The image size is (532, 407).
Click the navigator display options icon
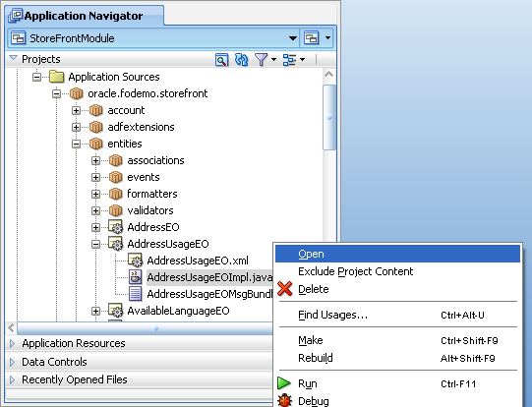click(289, 60)
